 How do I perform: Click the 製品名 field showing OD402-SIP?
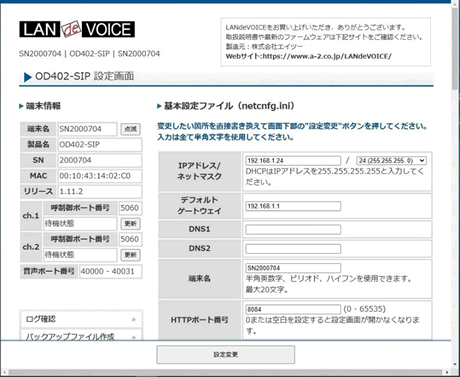click(x=100, y=145)
